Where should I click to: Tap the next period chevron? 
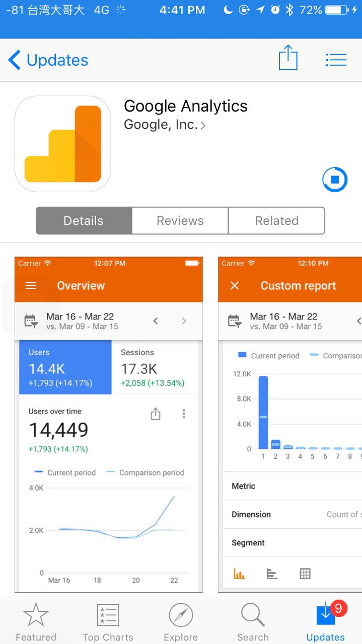(x=184, y=321)
